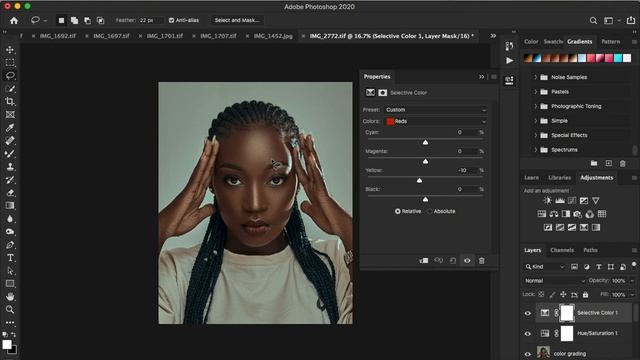Click the foreground color swatch
This screenshot has height=360, width=640.
tap(7, 344)
